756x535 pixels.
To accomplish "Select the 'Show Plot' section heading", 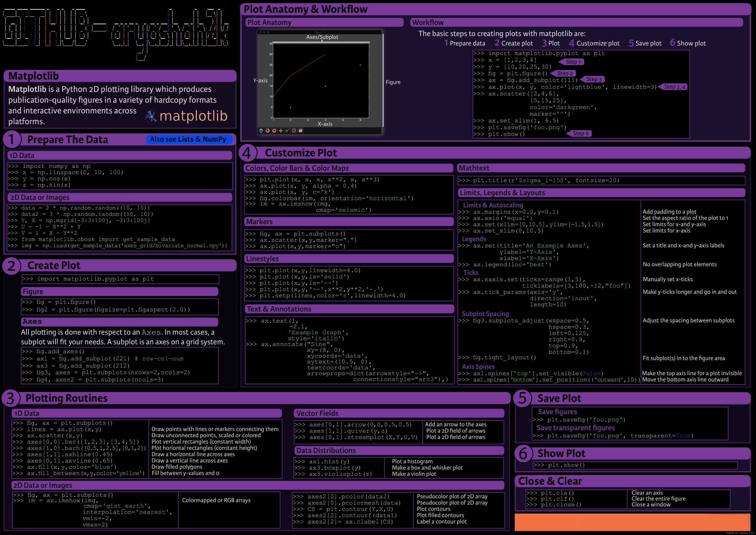I will click(x=561, y=453).
